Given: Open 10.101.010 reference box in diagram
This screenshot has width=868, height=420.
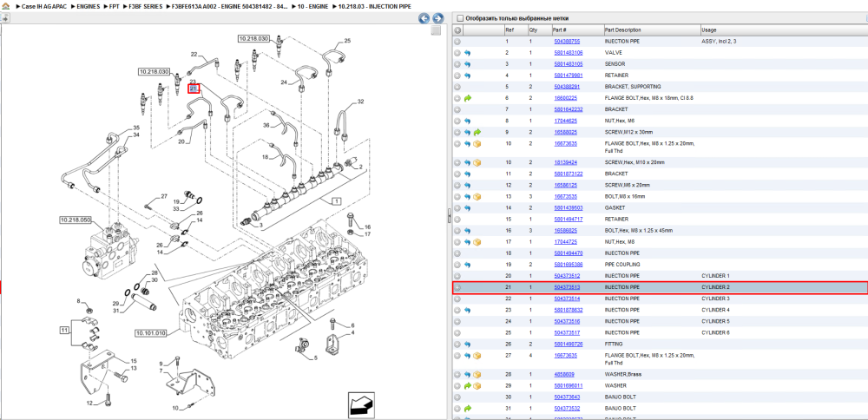Looking at the screenshot, I should (150, 333).
